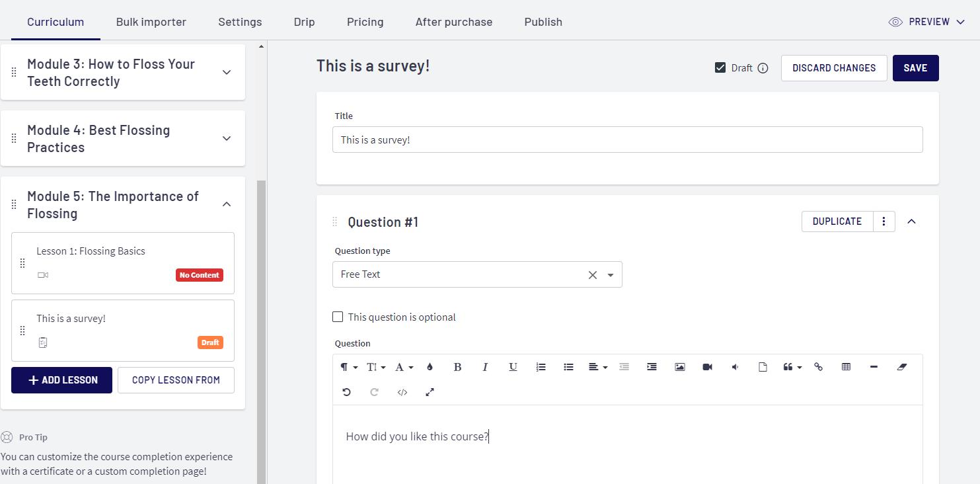Insert a video into the question

[x=707, y=367]
